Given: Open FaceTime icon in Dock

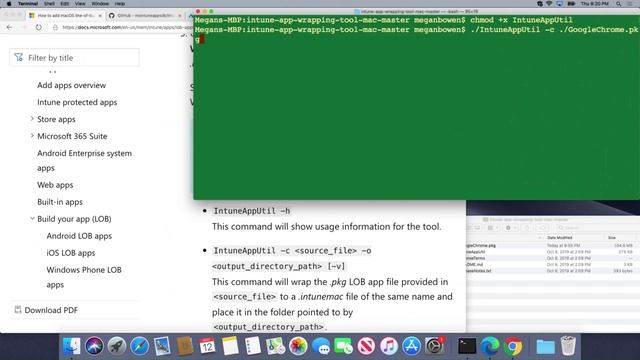Looking at the screenshot, I should pos(343,346).
